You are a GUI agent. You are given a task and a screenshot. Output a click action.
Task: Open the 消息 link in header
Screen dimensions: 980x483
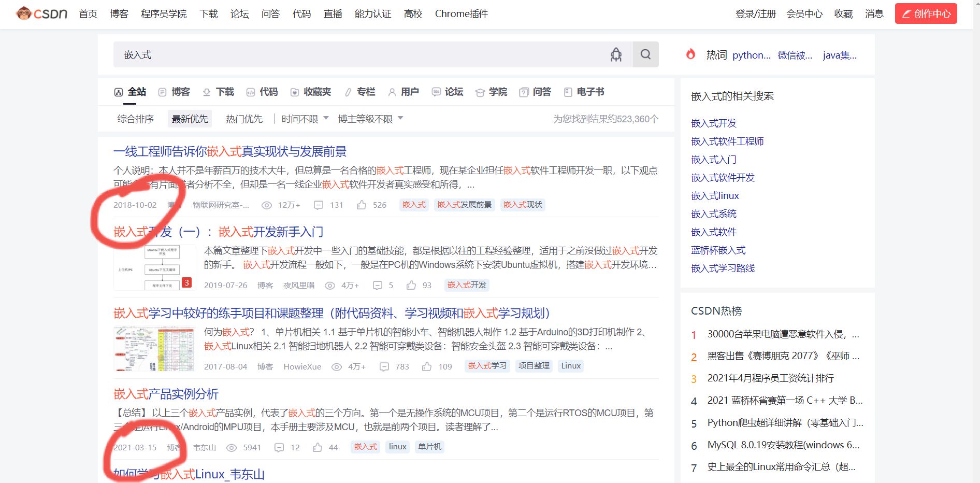(x=874, y=14)
